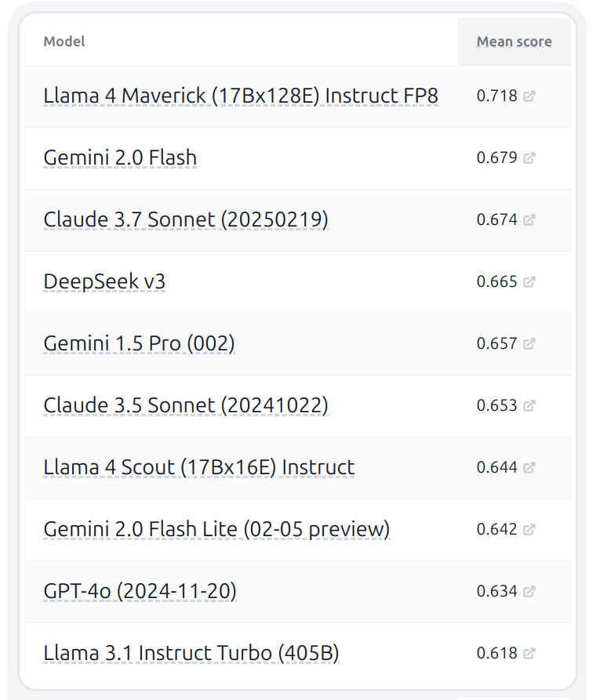
Task: Open the GPT-4o (2024-11-20) model link
Action: 140,591
